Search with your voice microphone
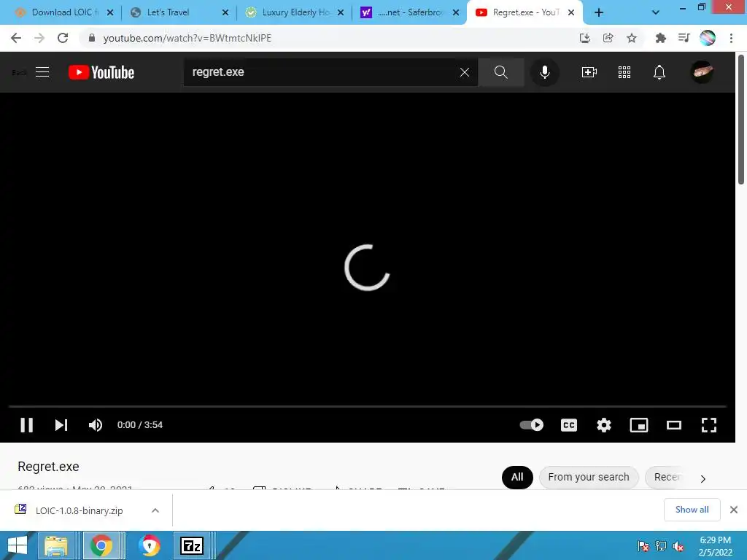This screenshot has width=747, height=560. point(544,72)
